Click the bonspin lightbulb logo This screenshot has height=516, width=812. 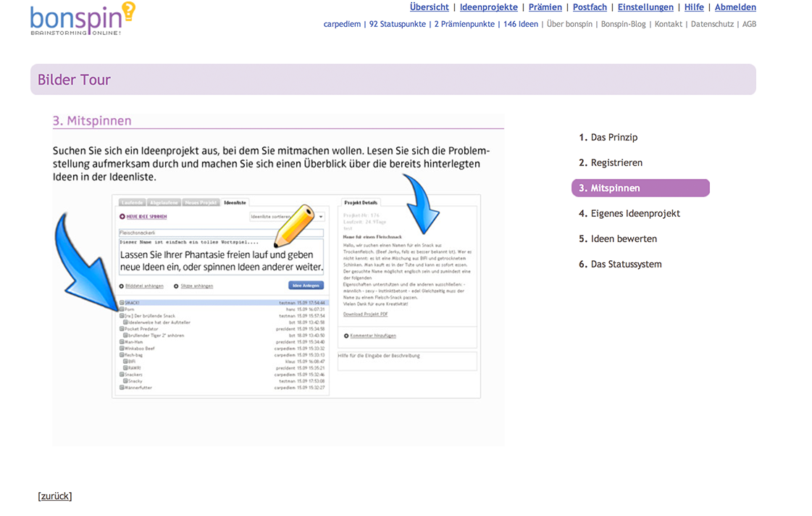click(83, 19)
